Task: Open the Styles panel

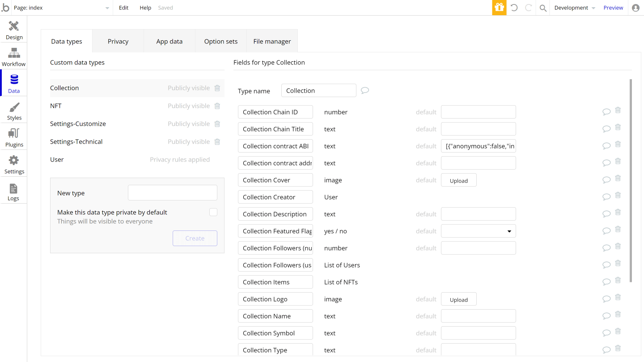Action: (13, 110)
